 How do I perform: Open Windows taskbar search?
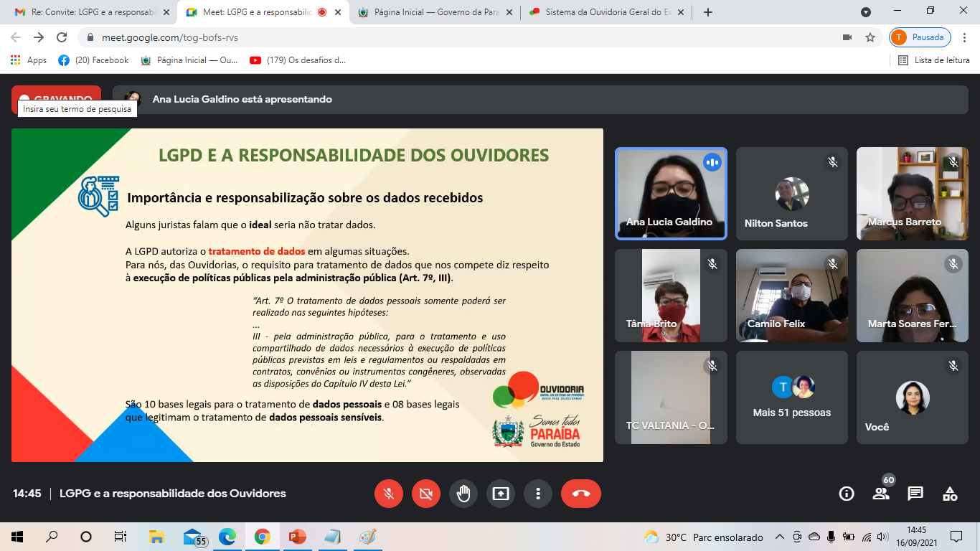pyautogui.click(x=52, y=537)
